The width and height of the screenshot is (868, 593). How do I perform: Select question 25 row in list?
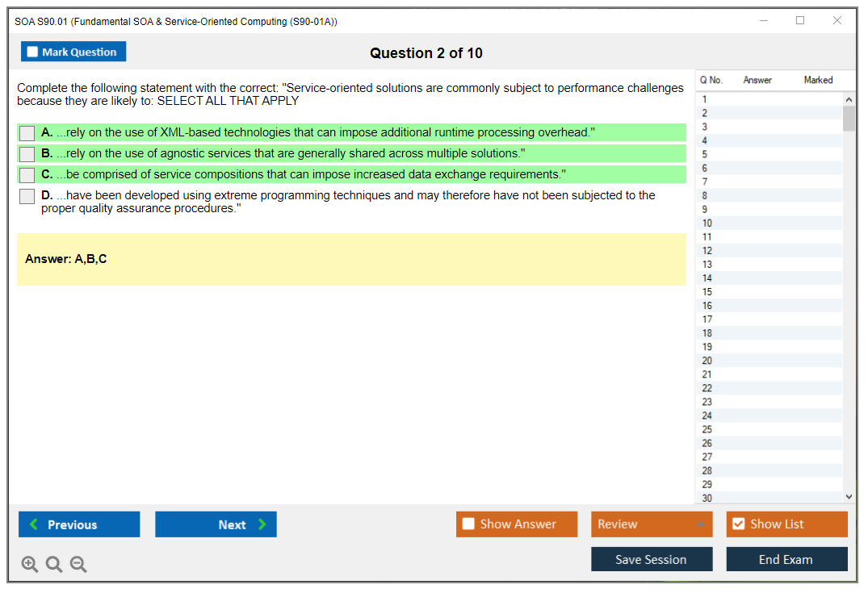pos(707,429)
